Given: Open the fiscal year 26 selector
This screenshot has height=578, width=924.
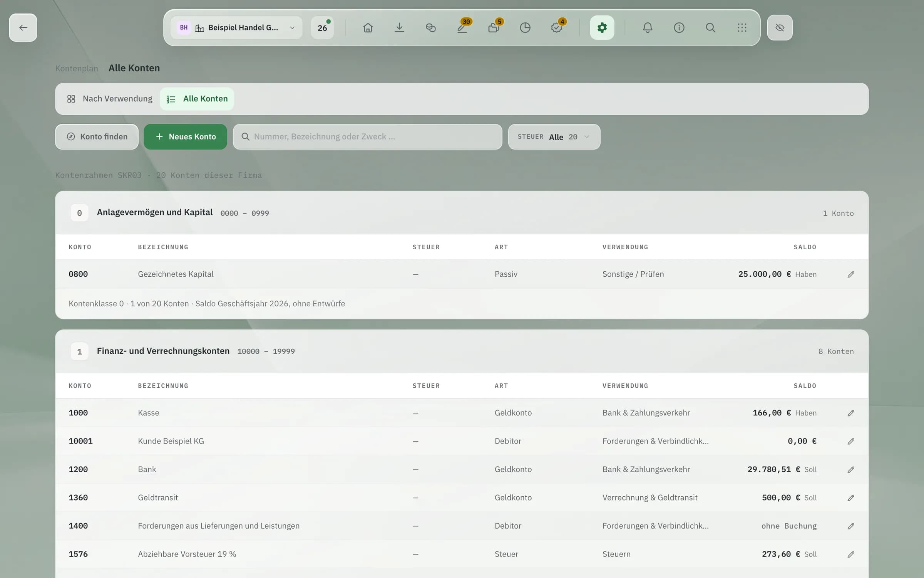Looking at the screenshot, I should [x=323, y=27].
